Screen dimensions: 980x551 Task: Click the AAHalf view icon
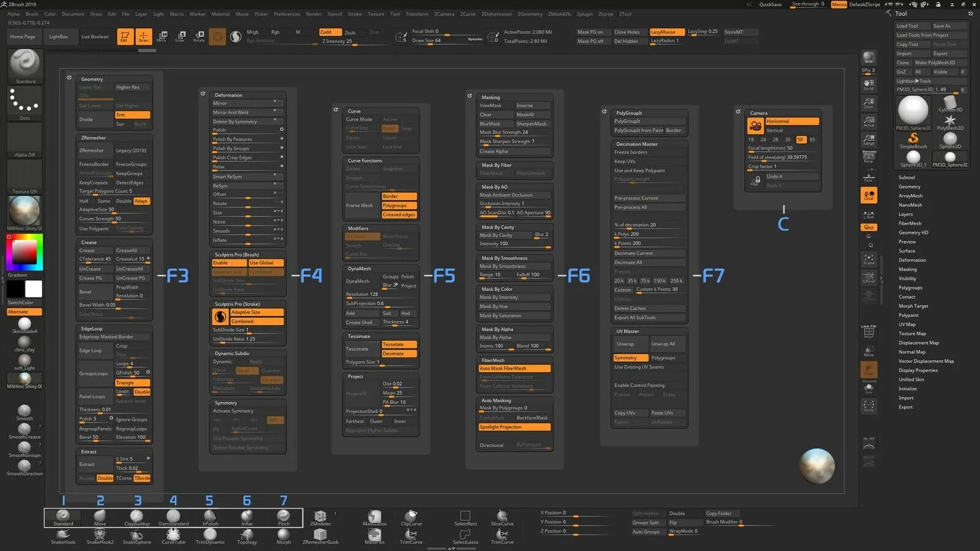point(869,140)
